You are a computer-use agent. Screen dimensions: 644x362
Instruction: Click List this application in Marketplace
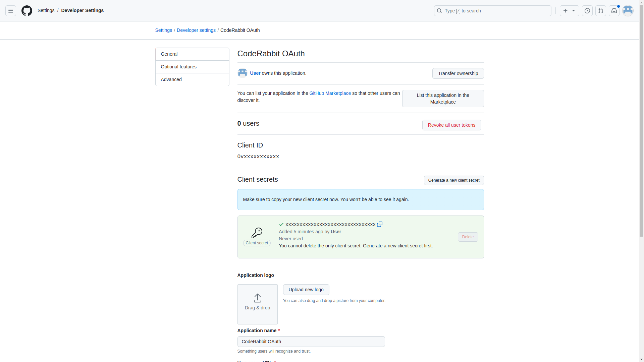pyautogui.click(x=443, y=98)
